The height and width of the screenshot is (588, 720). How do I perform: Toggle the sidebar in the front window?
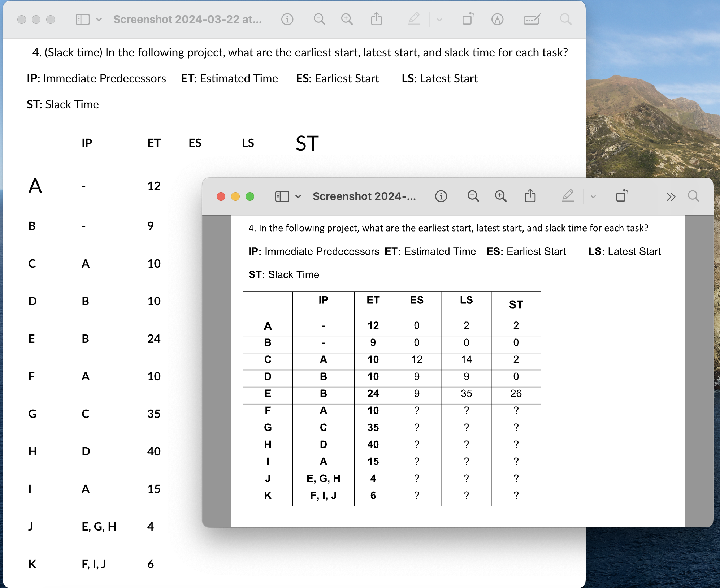pyautogui.click(x=282, y=196)
